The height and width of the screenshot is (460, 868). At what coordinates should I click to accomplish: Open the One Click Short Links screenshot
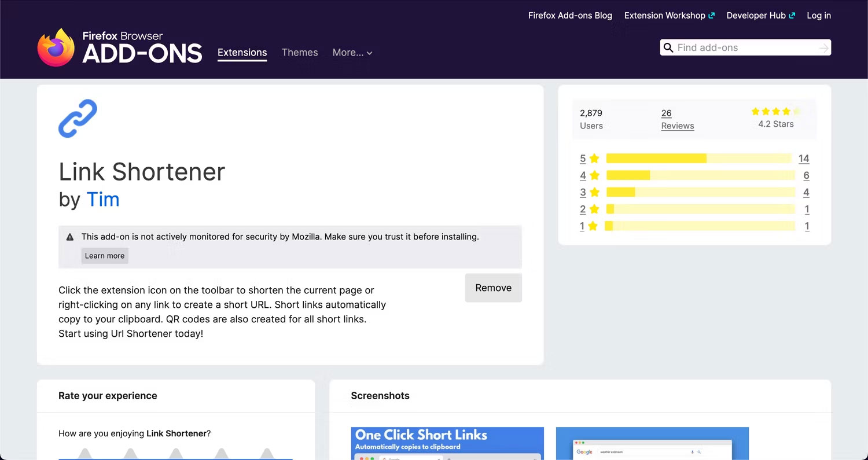(447, 443)
